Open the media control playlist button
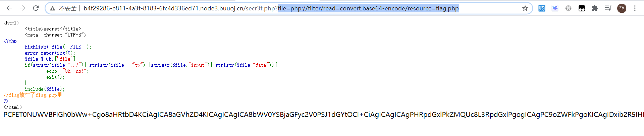Viewport: 644px width, 136px height. coord(608,8)
